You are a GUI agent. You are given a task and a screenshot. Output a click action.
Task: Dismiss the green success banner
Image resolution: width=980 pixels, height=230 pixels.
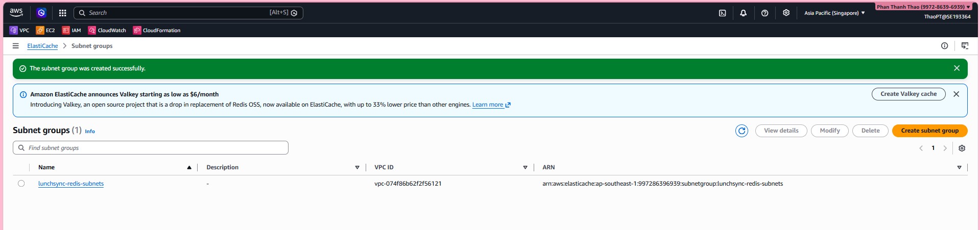(x=957, y=68)
